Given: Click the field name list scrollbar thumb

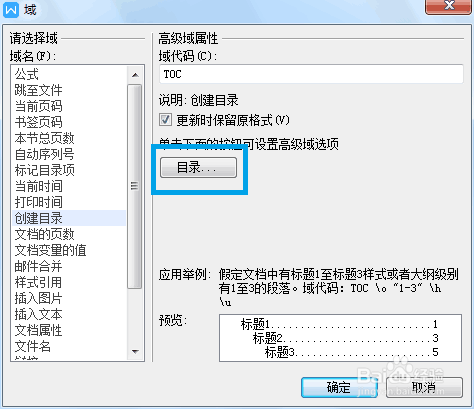Looking at the screenshot, I should (x=135, y=186).
